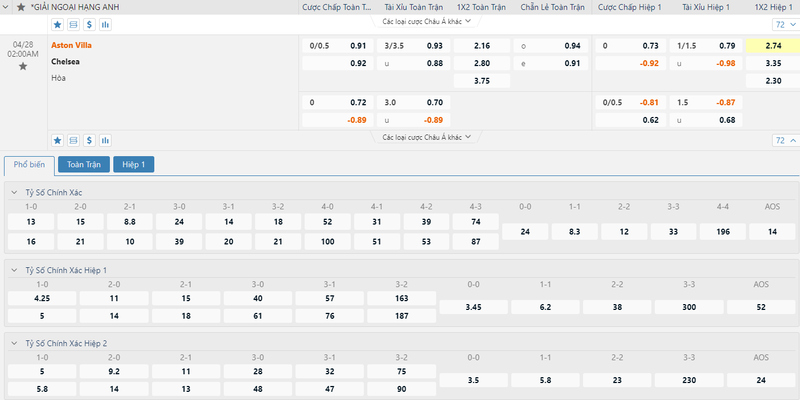Open the dollar sign icon in the top icon row
The height and width of the screenshot is (400, 800).
coord(89,24)
